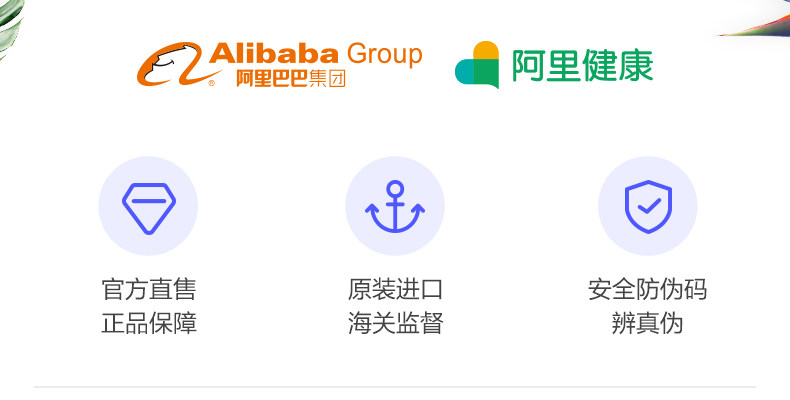
Task: Click the 安全防伪码 label
Action: 648,290
